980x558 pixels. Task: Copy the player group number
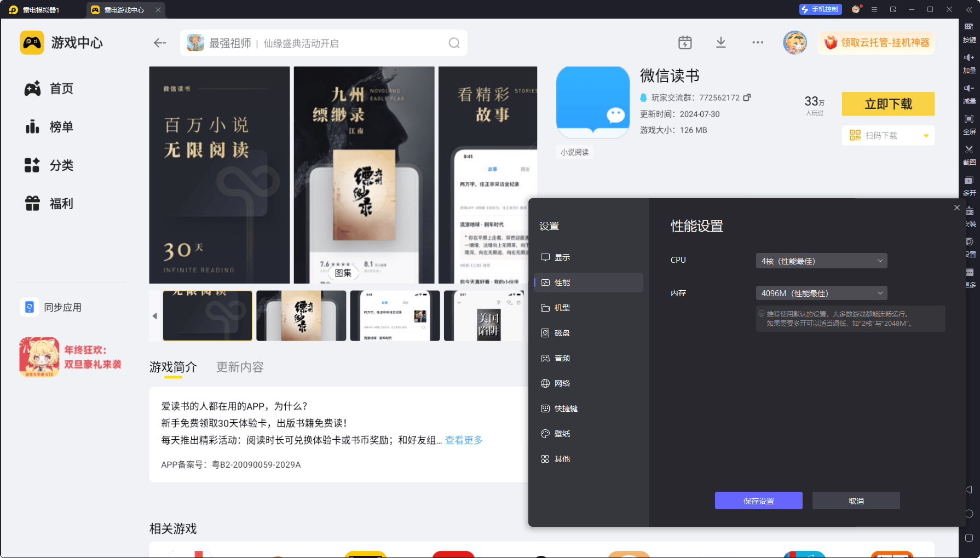(x=747, y=97)
